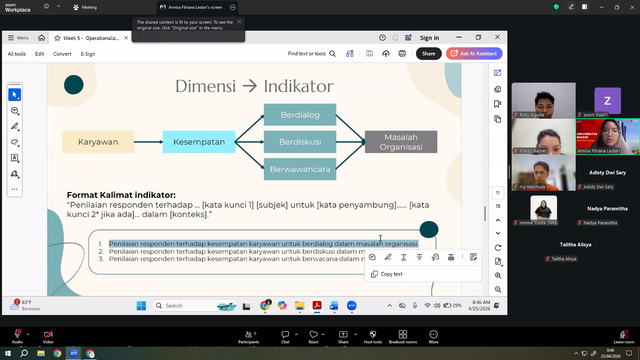
Task: Zoom out using bottom magnifier icon
Action: click(x=498, y=289)
